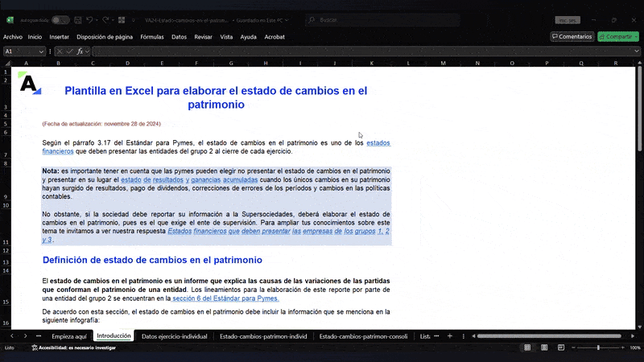
Task: Switch to Normal view in status bar
Action: (x=526, y=348)
